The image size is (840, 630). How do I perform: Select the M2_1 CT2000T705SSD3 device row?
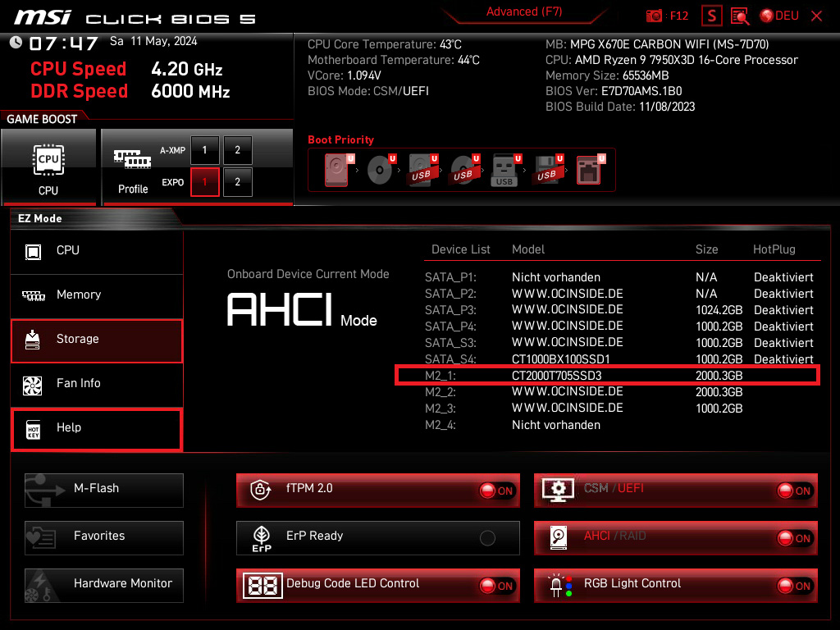tap(607, 375)
